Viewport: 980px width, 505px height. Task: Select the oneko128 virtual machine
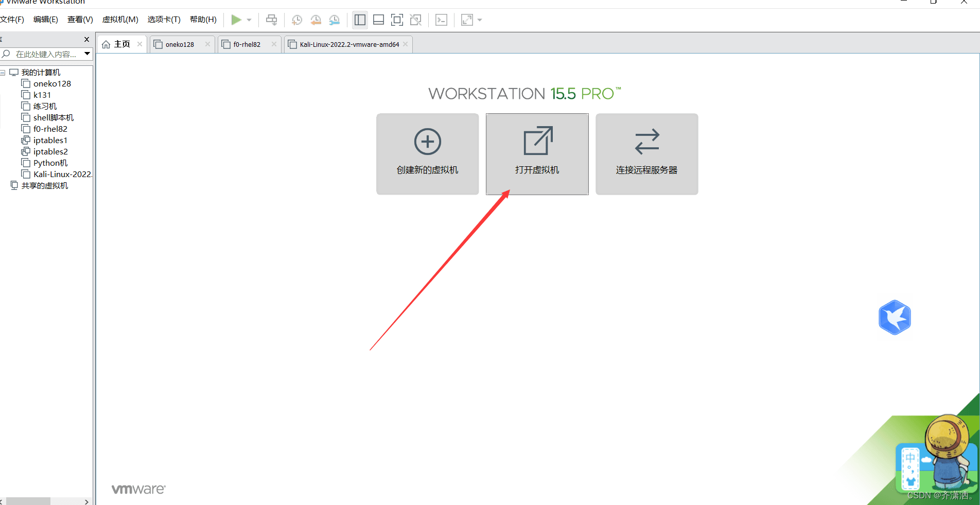point(52,84)
